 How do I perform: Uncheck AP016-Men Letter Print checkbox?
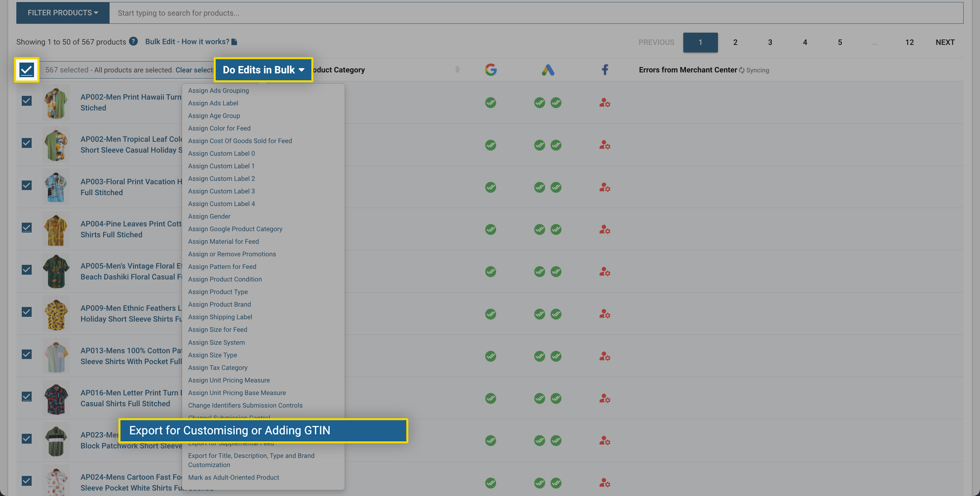click(27, 396)
